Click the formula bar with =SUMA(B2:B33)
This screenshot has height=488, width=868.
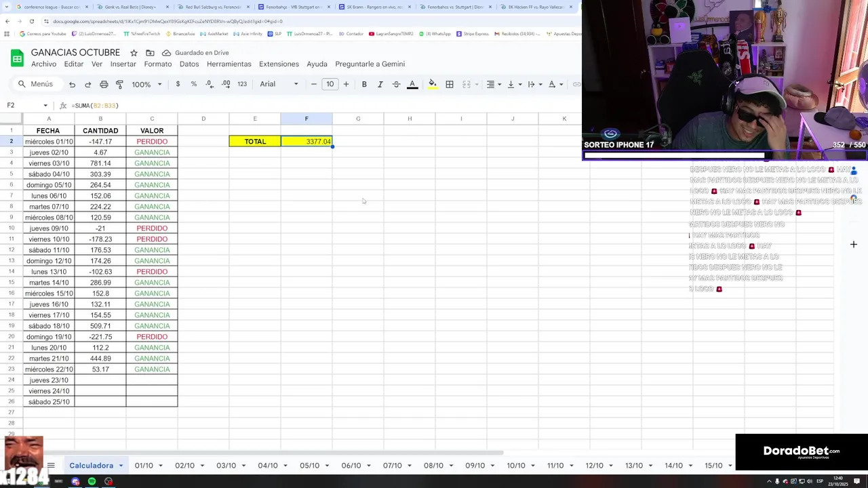pyautogui.click(x=325, y=106)
